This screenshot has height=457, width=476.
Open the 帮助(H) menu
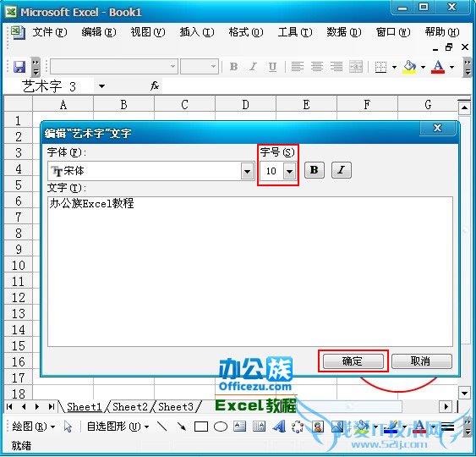coord(442,32)
